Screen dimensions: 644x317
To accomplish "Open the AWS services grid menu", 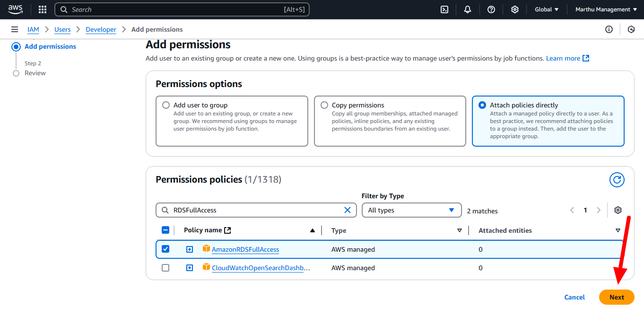I will 43,9.
